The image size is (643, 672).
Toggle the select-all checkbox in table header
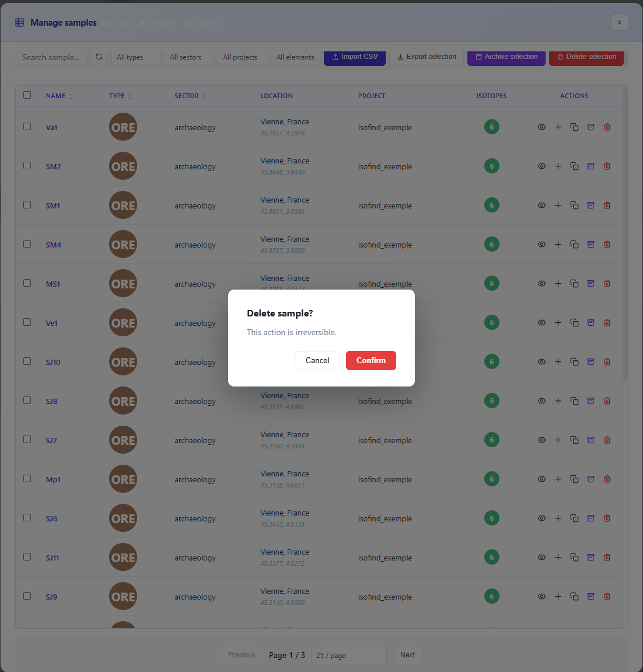click(x=27, y=95)
